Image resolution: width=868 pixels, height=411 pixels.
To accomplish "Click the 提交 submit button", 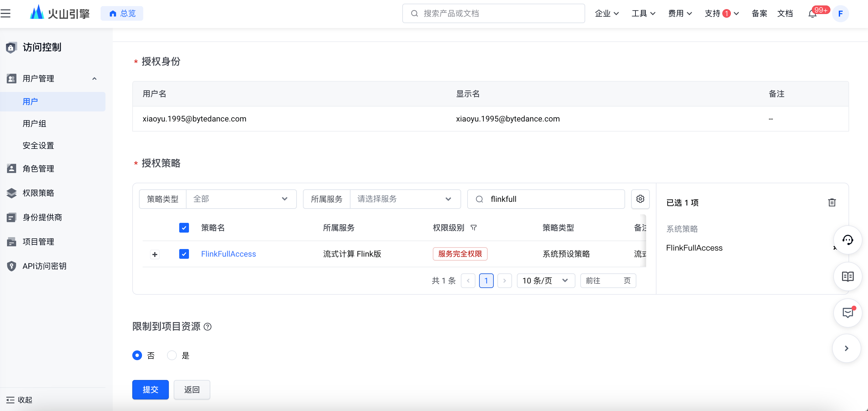I will click(x=150, y=390).
